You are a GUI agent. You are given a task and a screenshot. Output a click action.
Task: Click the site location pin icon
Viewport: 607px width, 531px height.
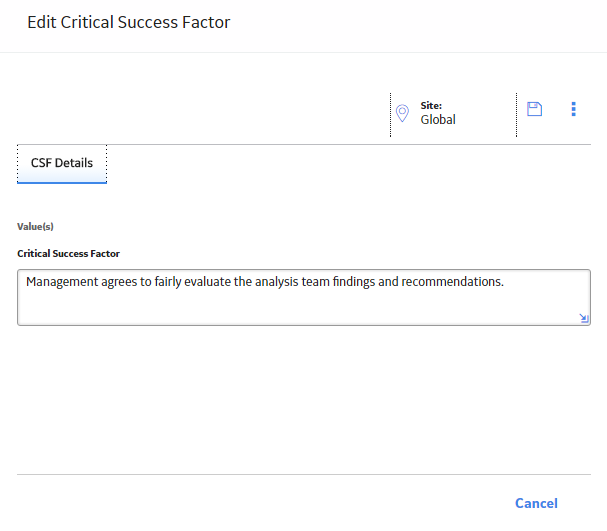402,113
